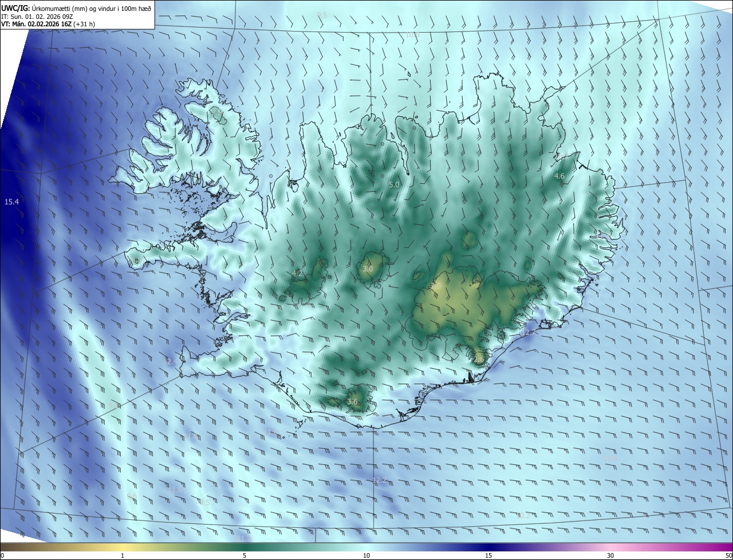Screen dimensions: 733x560
Task: Click the colorbar tick label 50
Action: (729, 555)
